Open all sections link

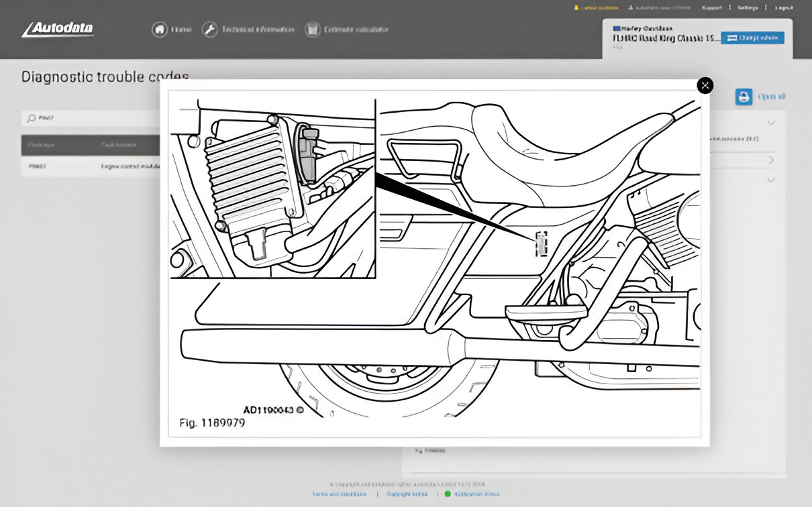tap(771, 97)
